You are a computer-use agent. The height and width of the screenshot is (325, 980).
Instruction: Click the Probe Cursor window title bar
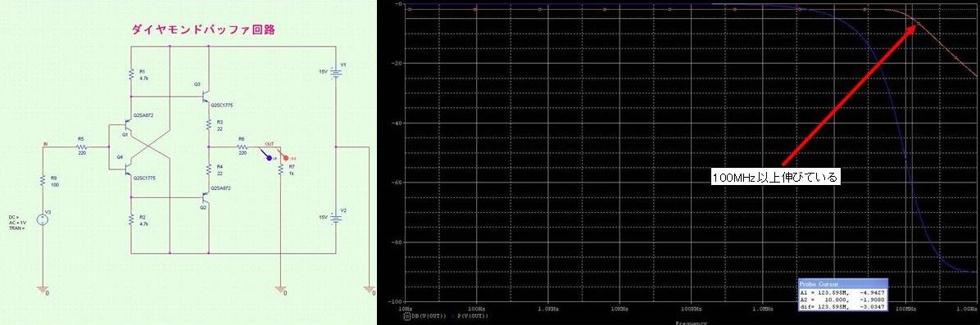[x=842, y=283]
